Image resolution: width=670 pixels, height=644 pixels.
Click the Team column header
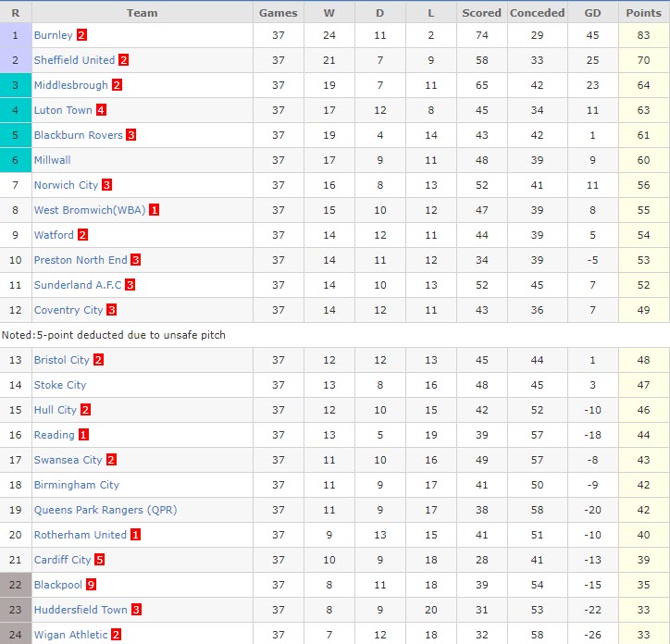pyautogui.click(x=142, y=13)
